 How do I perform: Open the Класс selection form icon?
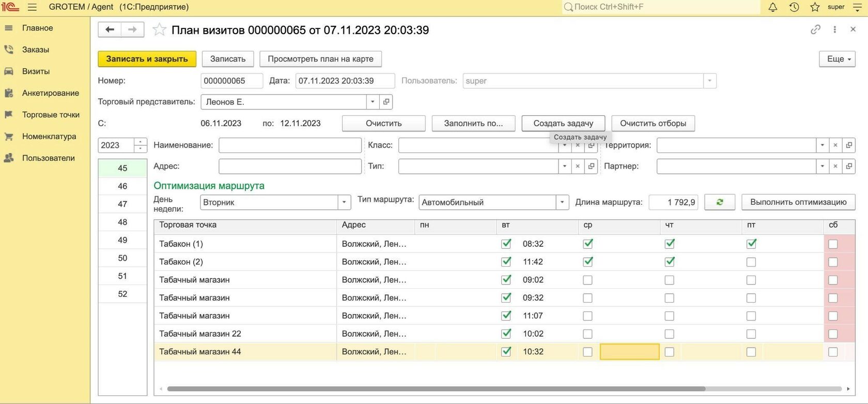click(591, 145)
